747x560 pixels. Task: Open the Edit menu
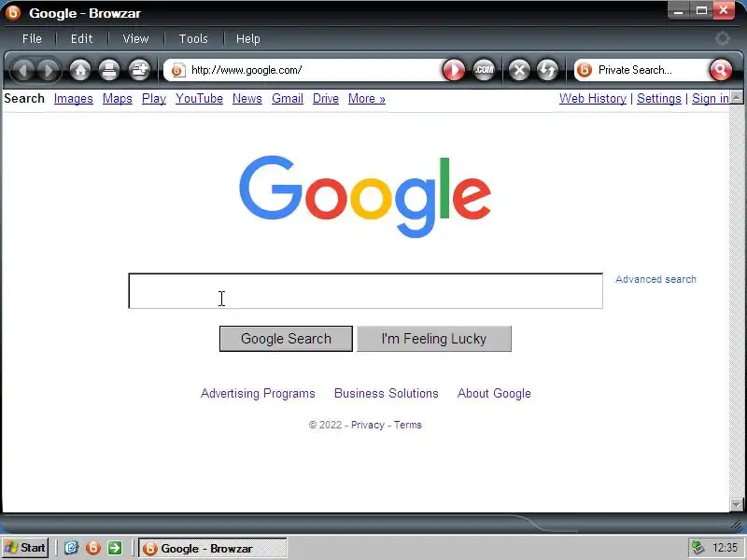[82, 38]
